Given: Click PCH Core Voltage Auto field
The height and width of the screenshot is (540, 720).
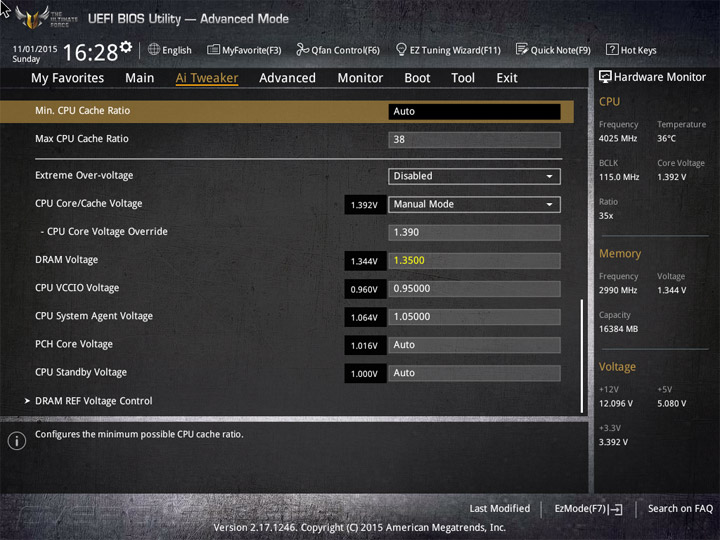Looking at the screenshot, I should click(474, 345).
